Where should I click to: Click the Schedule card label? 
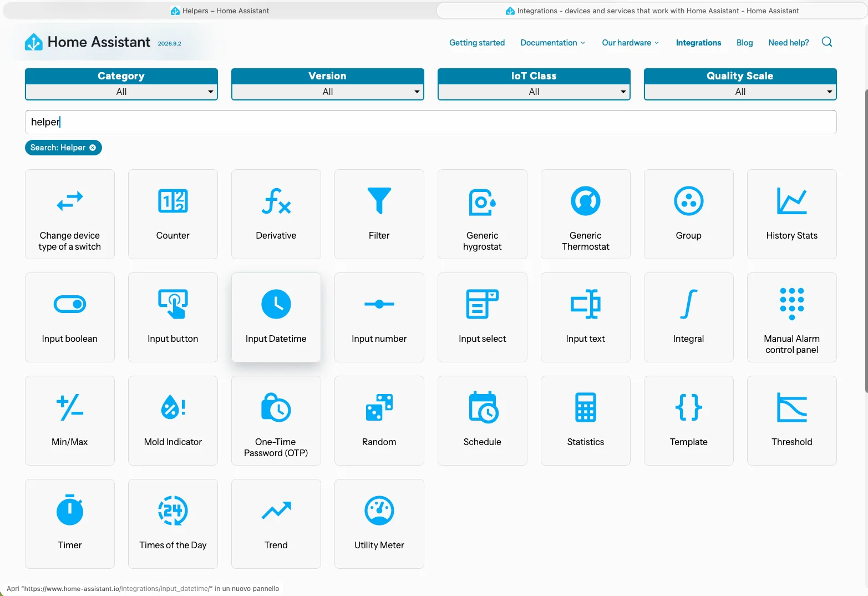[483, 442]
